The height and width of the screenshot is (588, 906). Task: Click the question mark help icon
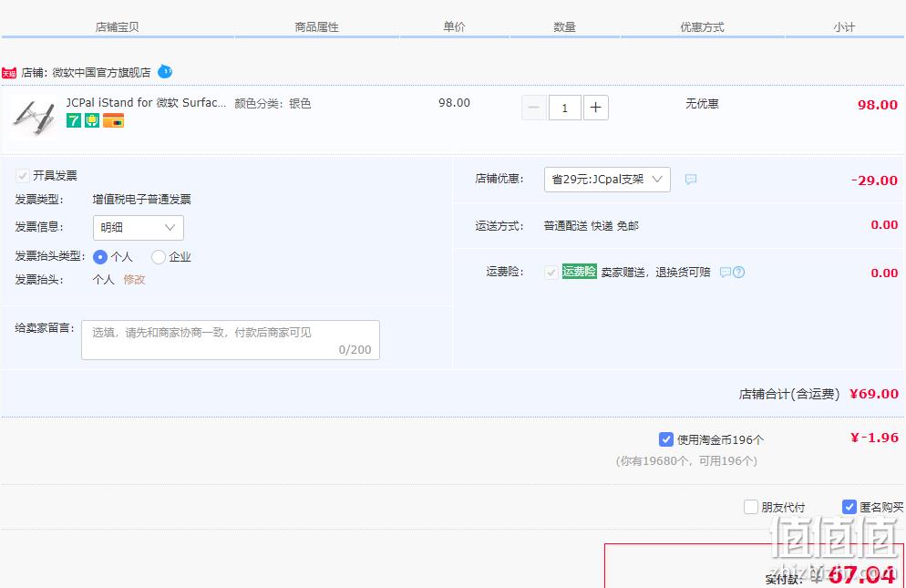click(x=738, y=272)
